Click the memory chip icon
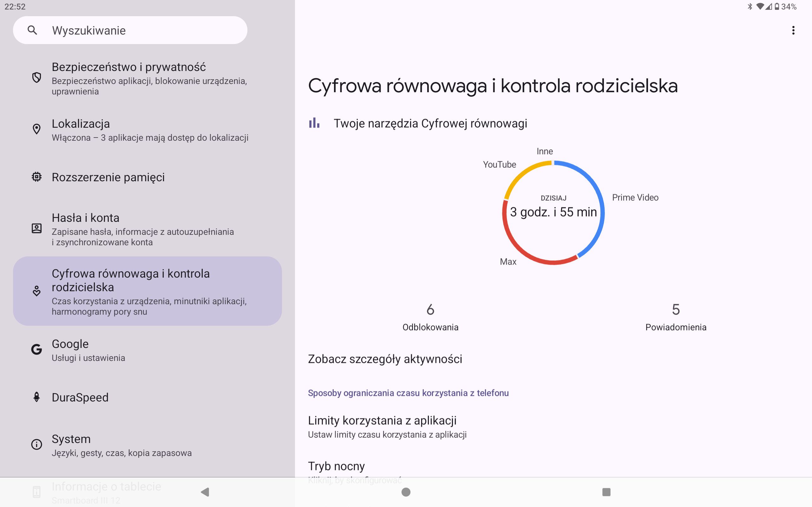812x507 pixels. 36,177
